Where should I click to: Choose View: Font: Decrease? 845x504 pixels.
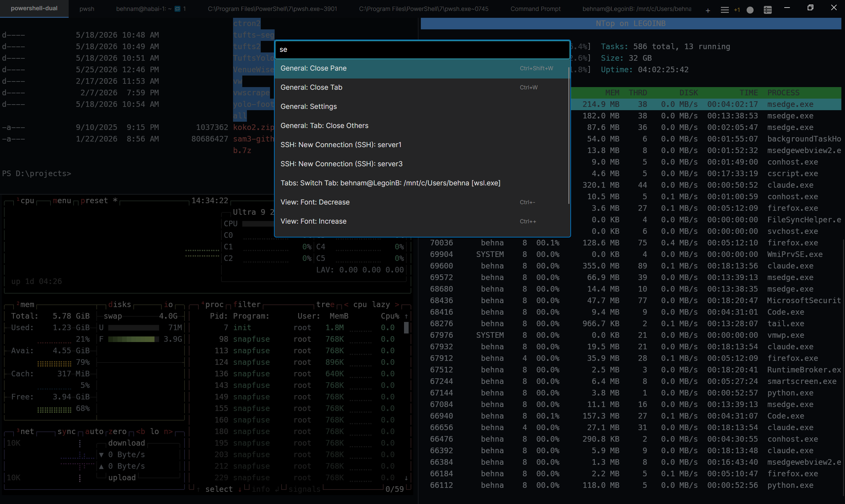coord(421,202)
